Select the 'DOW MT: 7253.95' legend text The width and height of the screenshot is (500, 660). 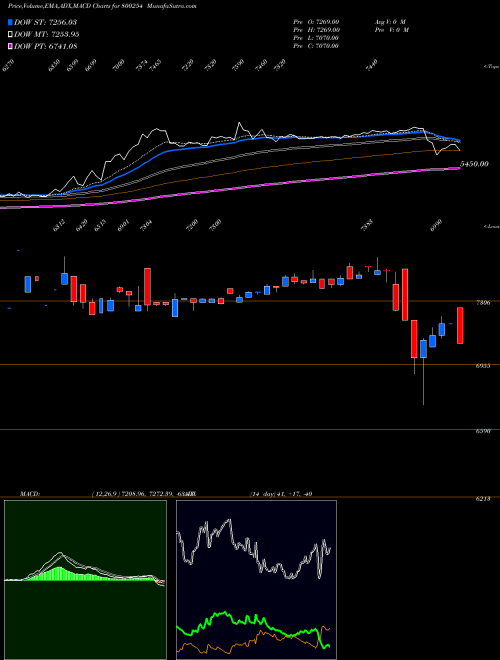coord(47,35)
